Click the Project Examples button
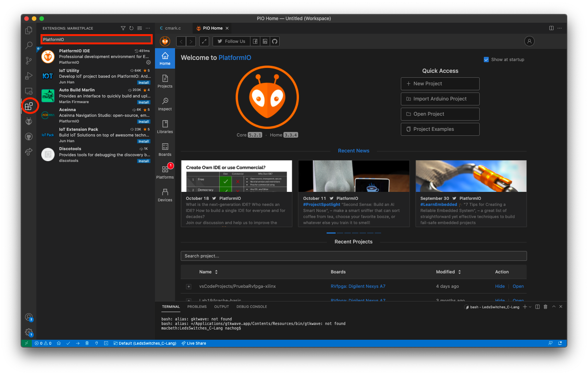Viewport: 588px width, 375px height. tap(440, 129)
